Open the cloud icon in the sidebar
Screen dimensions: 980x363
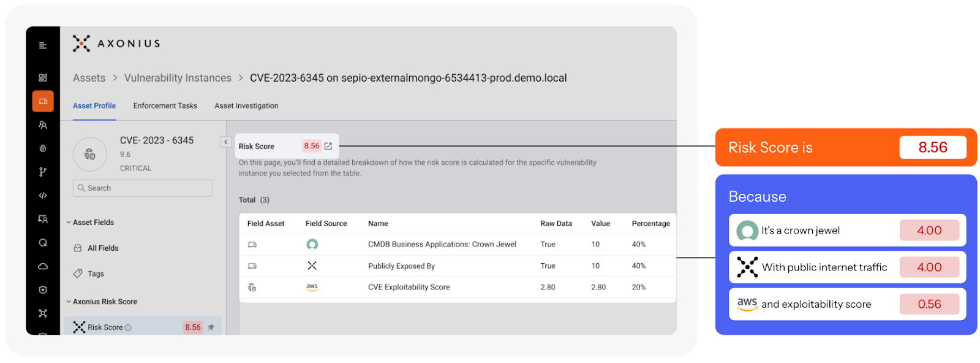[x=43, y=266]
